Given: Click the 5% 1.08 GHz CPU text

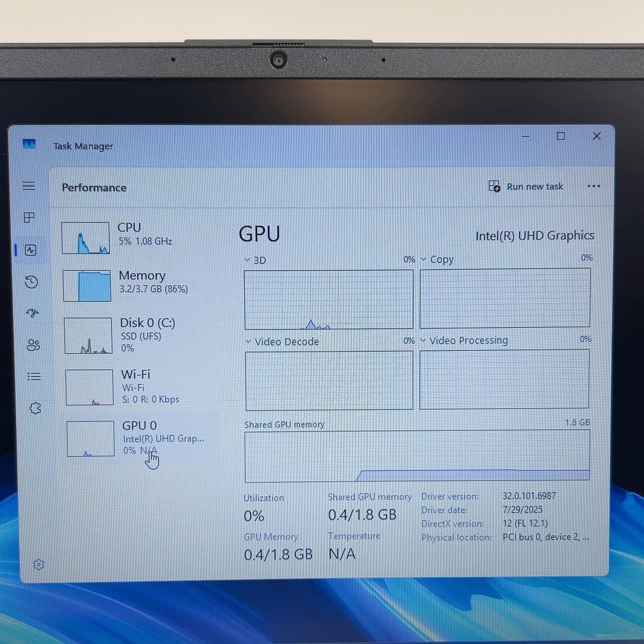Looking at the screenshot, I should point(146,241).
